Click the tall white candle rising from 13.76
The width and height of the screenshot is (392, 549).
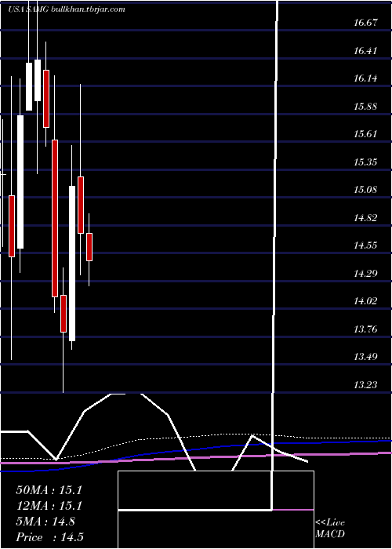point(72,264)
